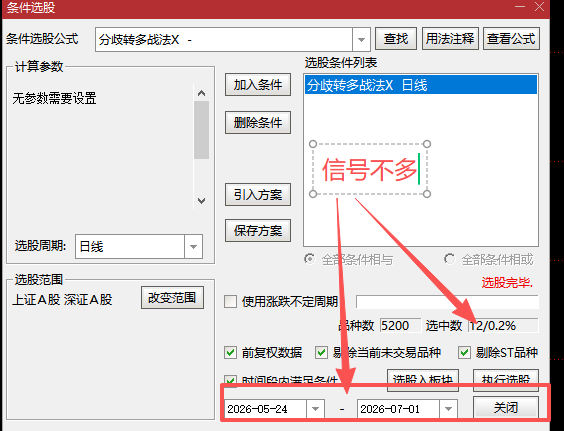Screen dimensions: 564x431
Task: Click the 选股完毕. status text
Action: tap(507, 283)
